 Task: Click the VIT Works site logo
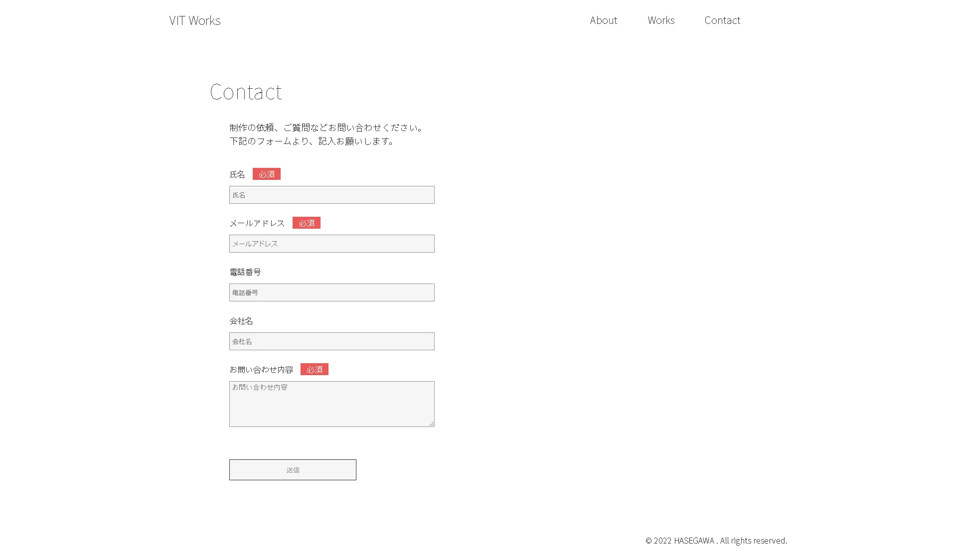[194, 20]
